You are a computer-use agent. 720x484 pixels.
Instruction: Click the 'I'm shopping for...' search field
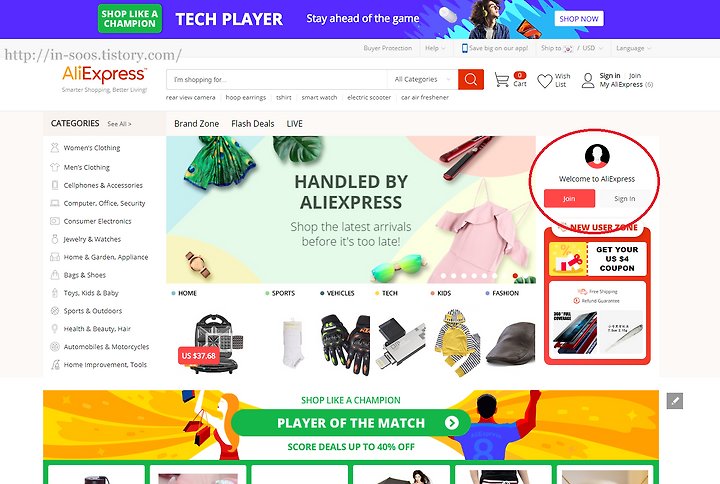(277, 79)
